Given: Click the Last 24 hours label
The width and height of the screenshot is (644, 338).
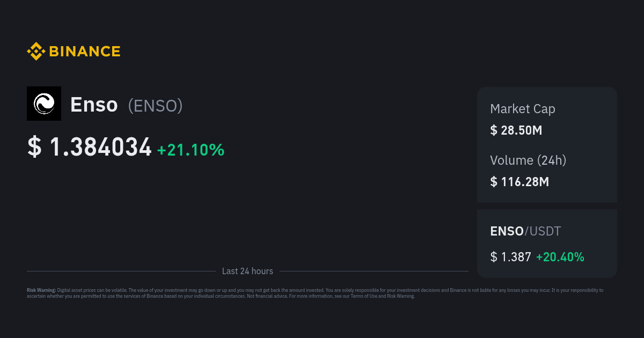Looking at the screenshot, I should 247,271.
